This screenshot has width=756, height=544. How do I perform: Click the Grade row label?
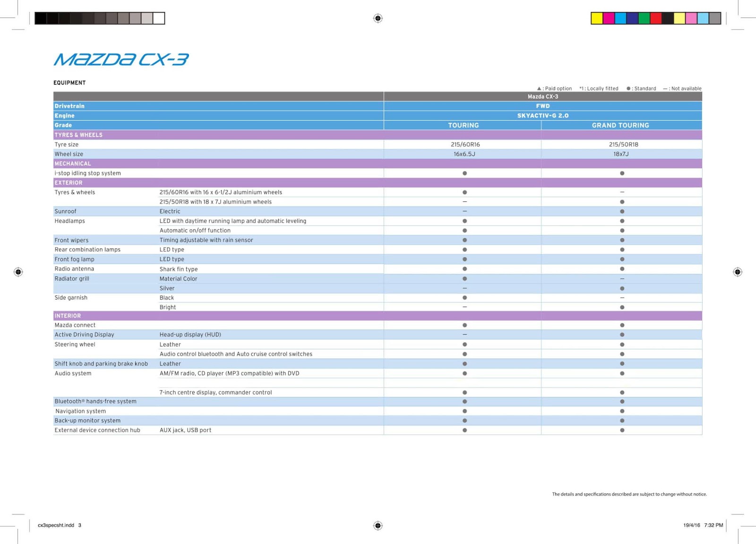[63, 125]
